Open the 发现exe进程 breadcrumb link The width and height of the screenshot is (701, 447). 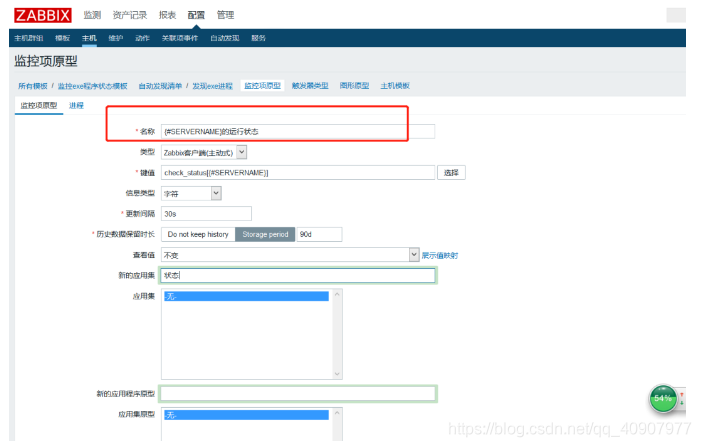click(x=212, y=86)
